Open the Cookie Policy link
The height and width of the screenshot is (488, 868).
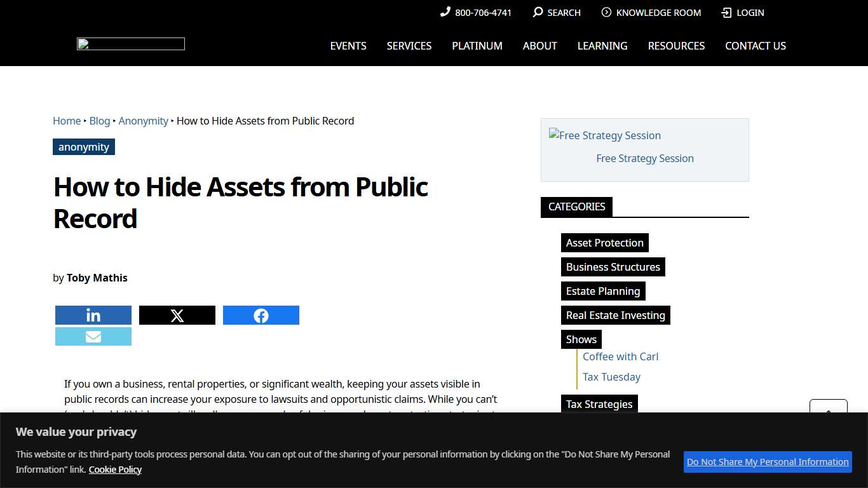(115, 469)
